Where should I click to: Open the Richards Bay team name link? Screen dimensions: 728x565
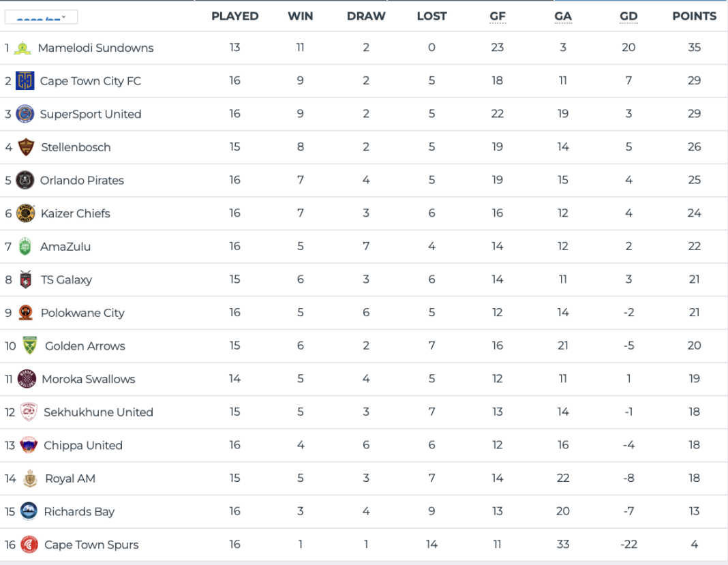point(80,512)
